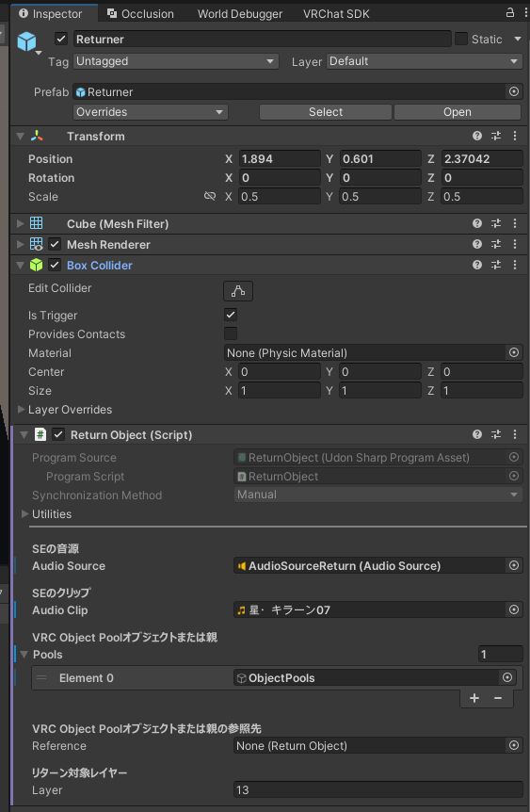
Task: Disable the Mesh Renderer checkbox
Action: pyautogui.click(x=55, y=244)
